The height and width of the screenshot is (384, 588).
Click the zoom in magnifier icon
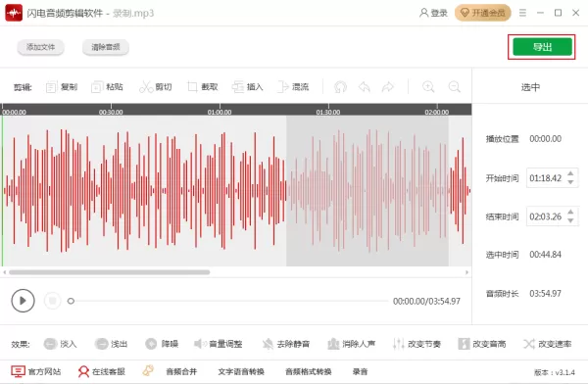pos(428,87)
